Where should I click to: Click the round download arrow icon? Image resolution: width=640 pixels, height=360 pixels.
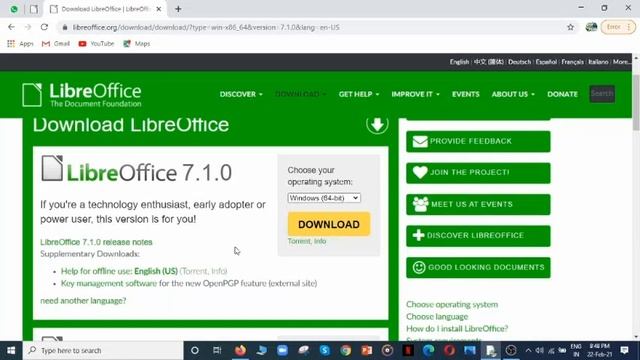pos(377,124)
